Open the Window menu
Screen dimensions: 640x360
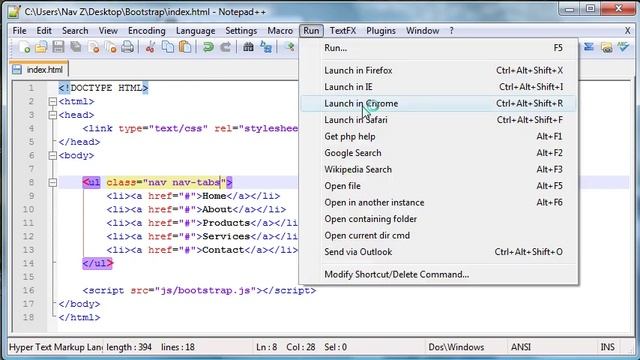pos(422,31)
